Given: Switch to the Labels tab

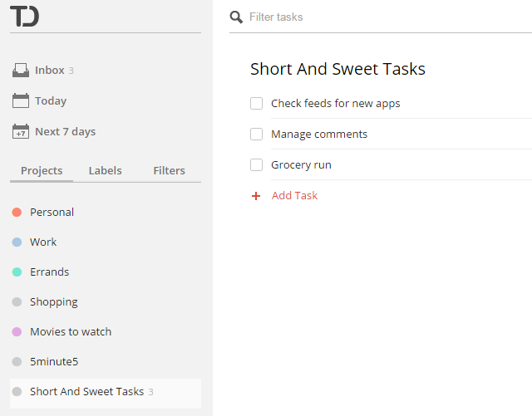Looking at the screenshot, I should point(105,171).
